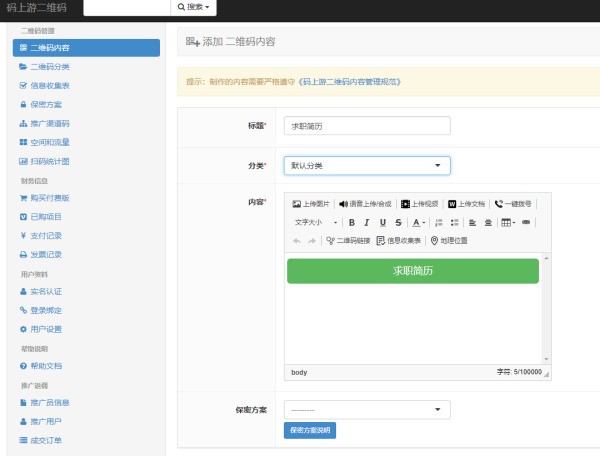Open the font size (文字大小) dropdown
This screenshot has width=600, height=456.
tap(315, 222)
